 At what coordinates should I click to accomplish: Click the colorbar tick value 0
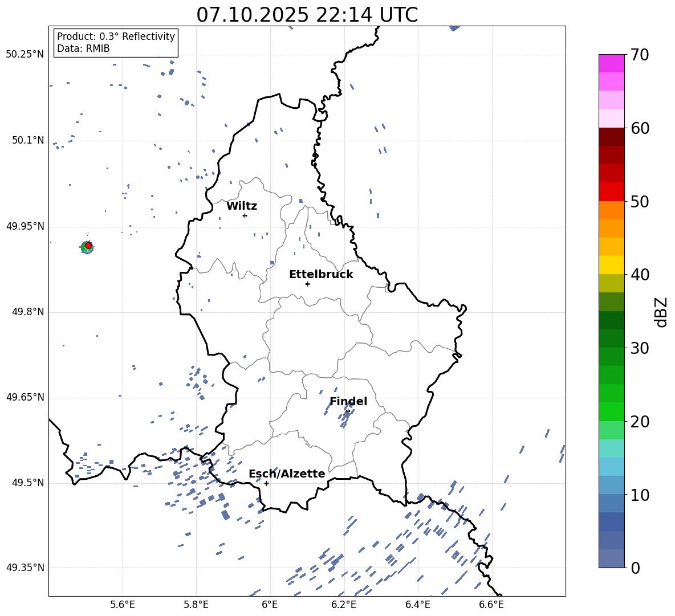[635, 568]
